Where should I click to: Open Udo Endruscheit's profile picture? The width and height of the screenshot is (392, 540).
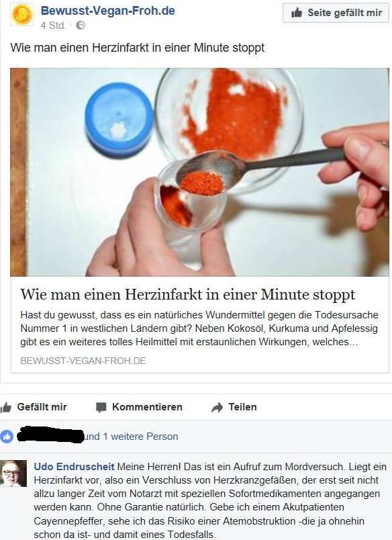[13, 474]
